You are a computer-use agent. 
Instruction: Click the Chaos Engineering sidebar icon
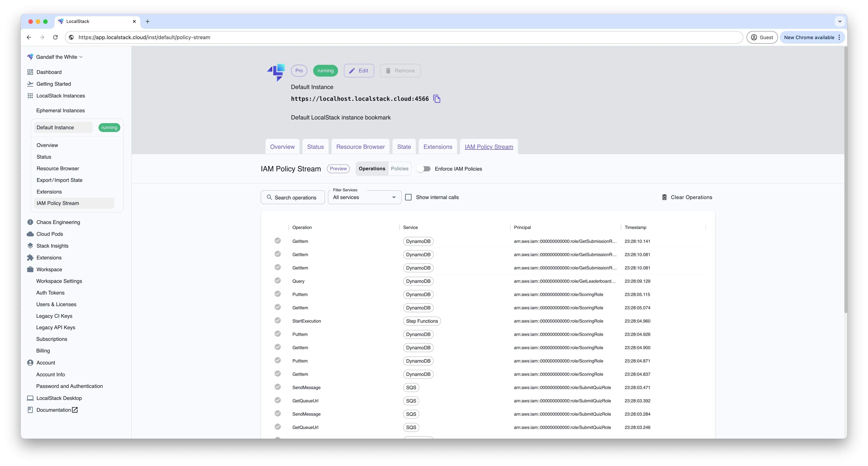coord(30,222)
